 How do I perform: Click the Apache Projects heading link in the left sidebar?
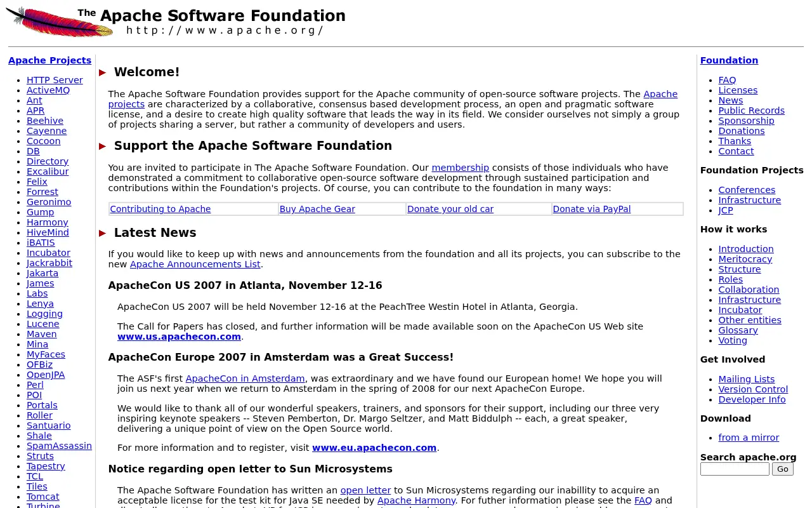(49, 60)
